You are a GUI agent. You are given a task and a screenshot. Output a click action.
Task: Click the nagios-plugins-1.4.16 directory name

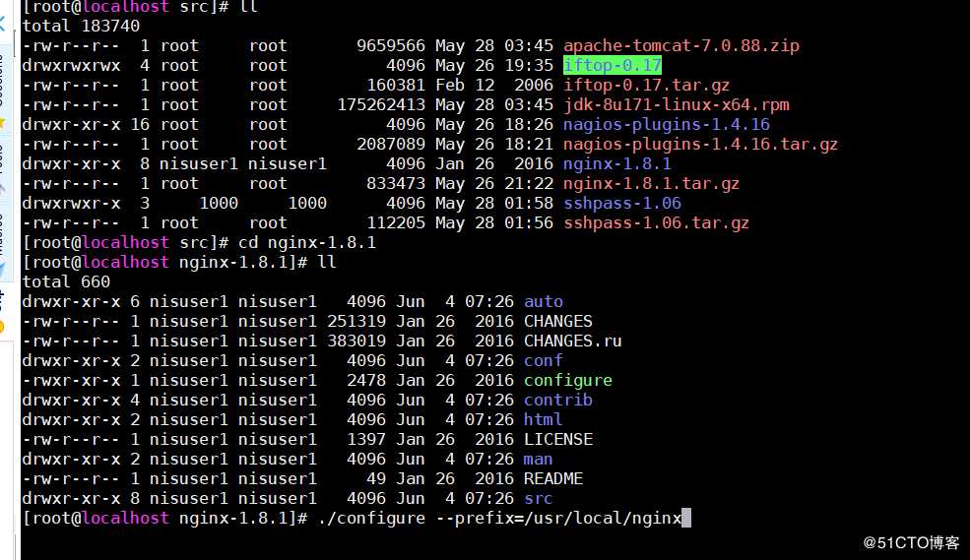[667, 125]
